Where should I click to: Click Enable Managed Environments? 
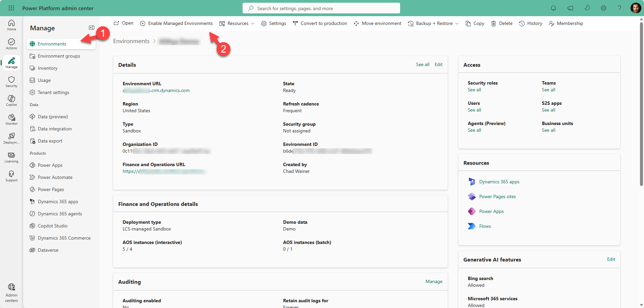[x=176, y=23]
